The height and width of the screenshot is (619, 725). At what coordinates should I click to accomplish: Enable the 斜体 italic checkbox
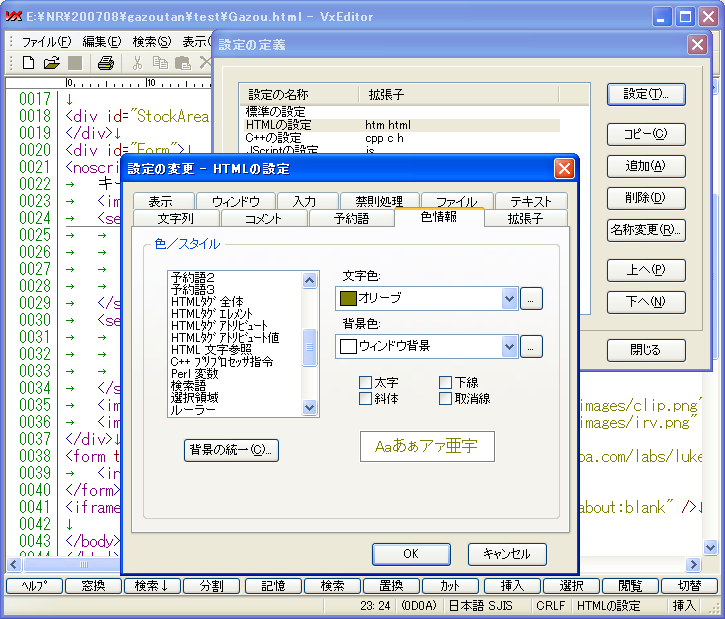tap(365, 398)
